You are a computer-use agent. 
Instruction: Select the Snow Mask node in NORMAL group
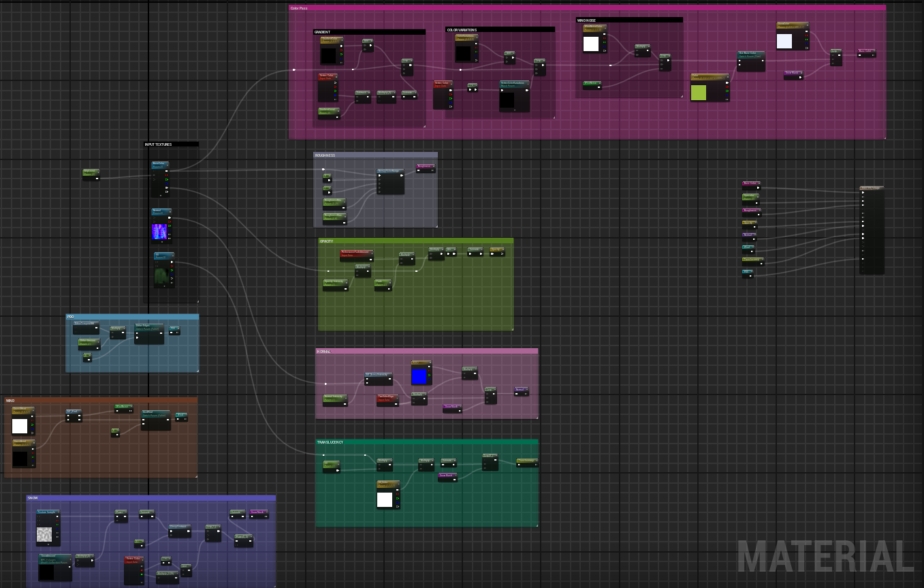(452, 409)
